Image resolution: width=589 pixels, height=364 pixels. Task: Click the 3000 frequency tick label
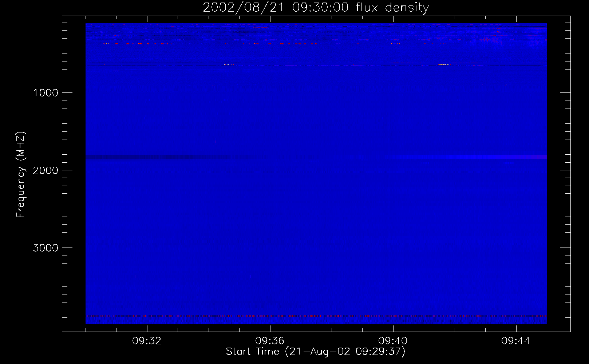coord(46,248)
